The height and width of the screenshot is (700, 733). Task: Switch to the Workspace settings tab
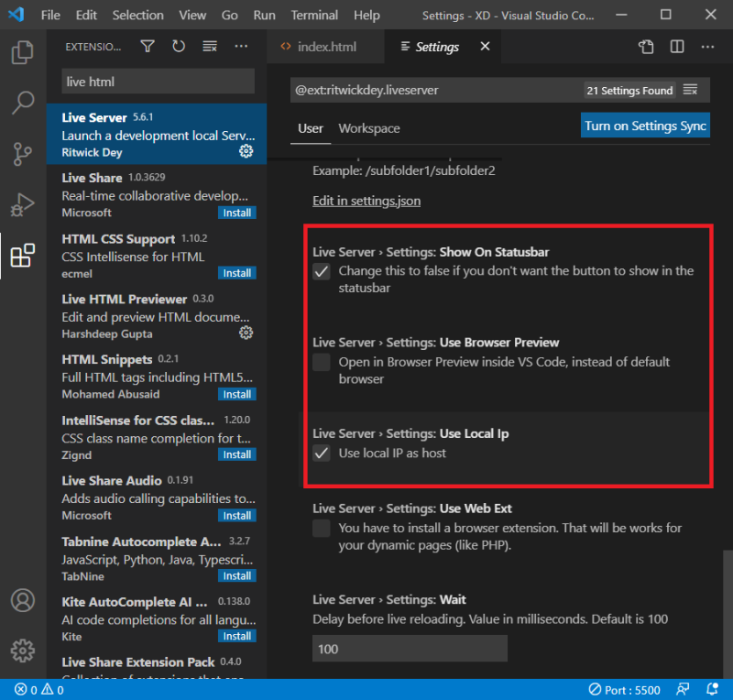(x=368, y=129)
